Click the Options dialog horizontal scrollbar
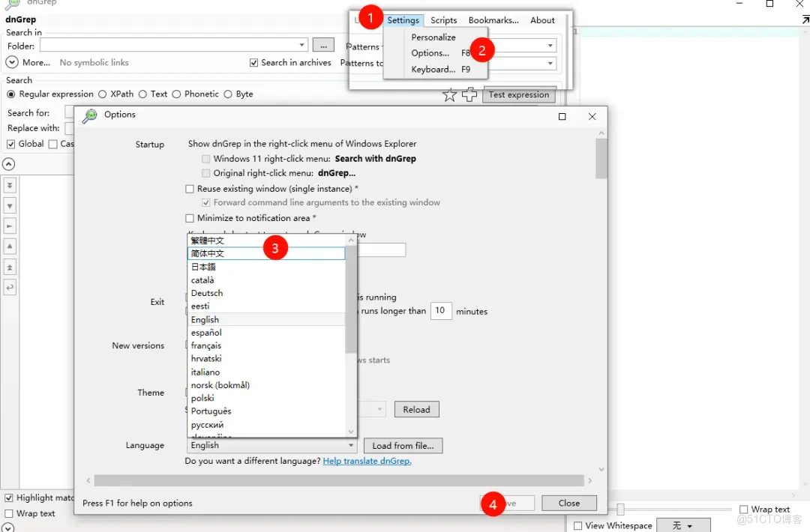810x532 pixels. [x=339, y=480]
